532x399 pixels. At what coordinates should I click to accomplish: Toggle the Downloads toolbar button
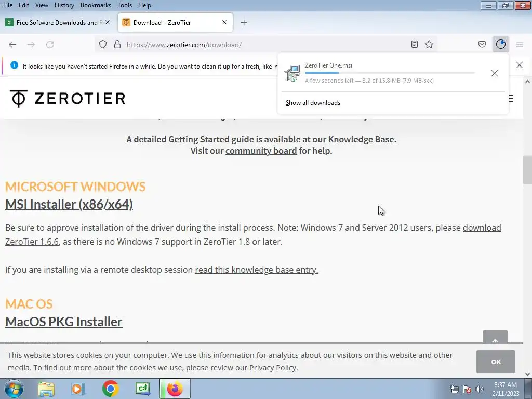click(x=501, y=44)
